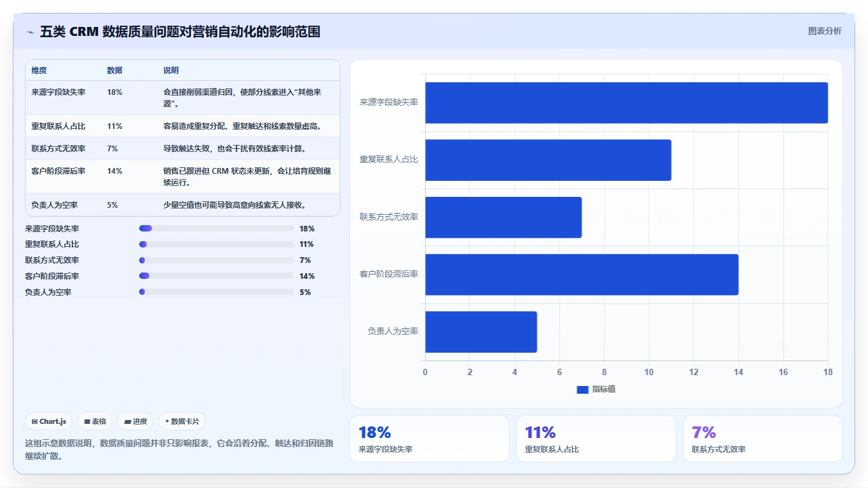Click the description 销售已跟进但 CRM 状态未更新
Viewport: 868px width, 488px height.
coord(247,176)
